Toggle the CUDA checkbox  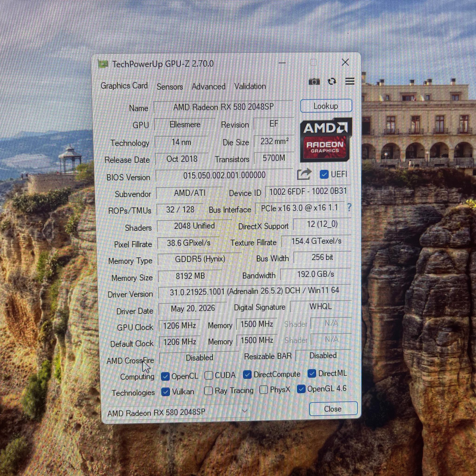click(x=209, y=375)
